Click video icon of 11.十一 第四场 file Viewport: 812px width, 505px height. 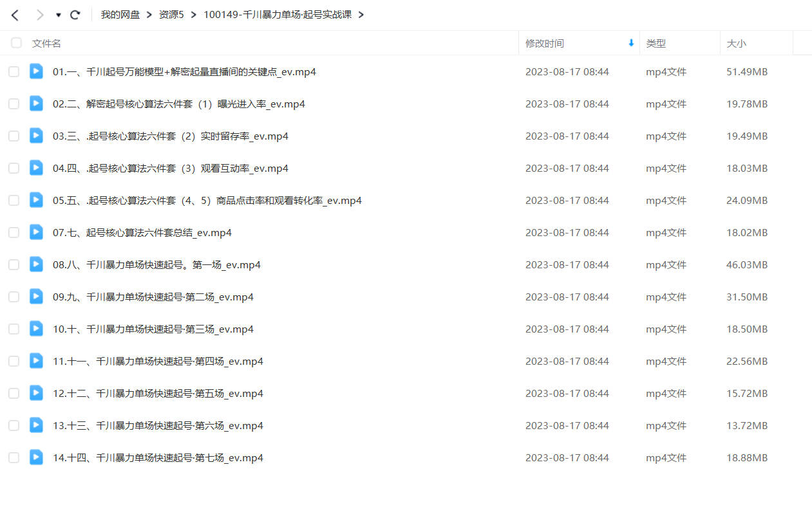36,361
